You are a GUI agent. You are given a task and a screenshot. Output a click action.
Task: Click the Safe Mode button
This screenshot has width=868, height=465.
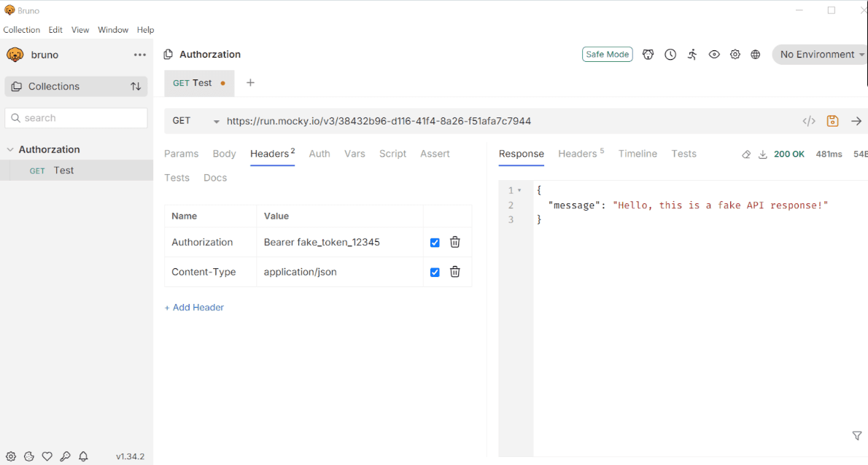pyautogui.click(x=608, y=55)
